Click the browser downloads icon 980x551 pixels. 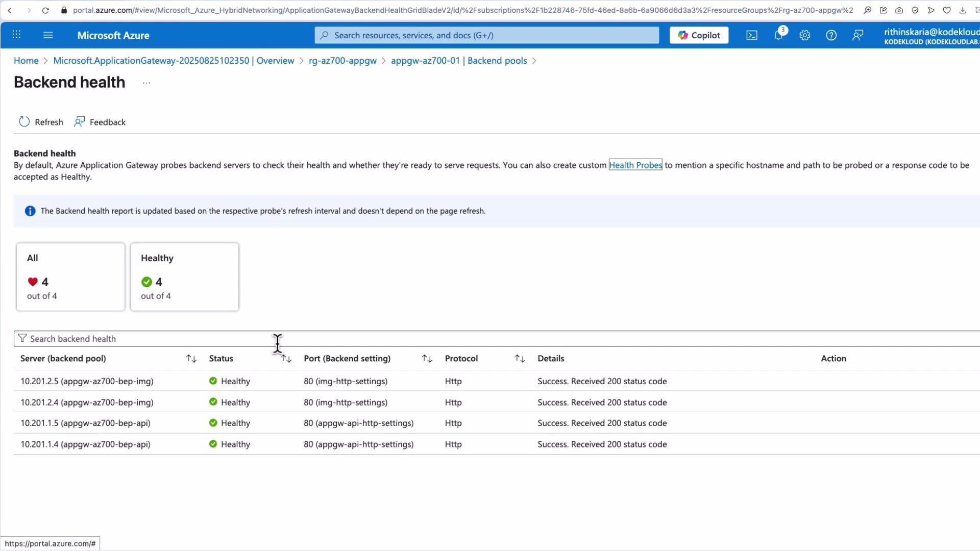[963, 10]
